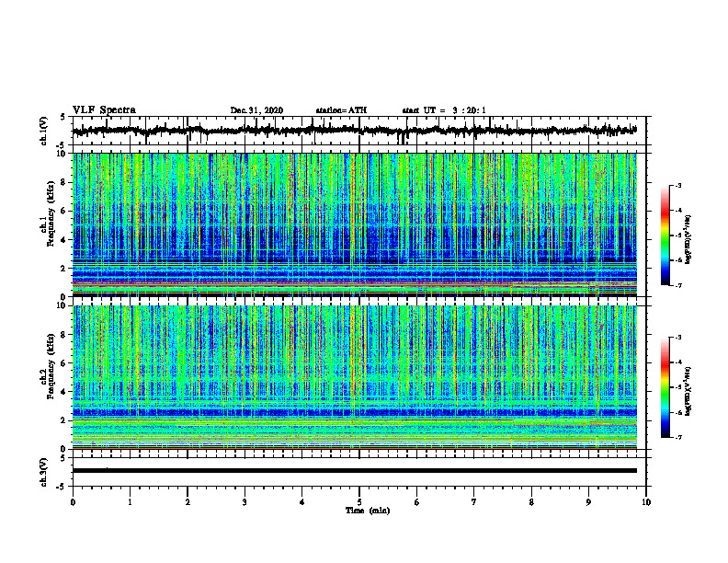Screen dimensions: 728x563
Task: Click the time axis tick label "3"
Action: [245, 502]
